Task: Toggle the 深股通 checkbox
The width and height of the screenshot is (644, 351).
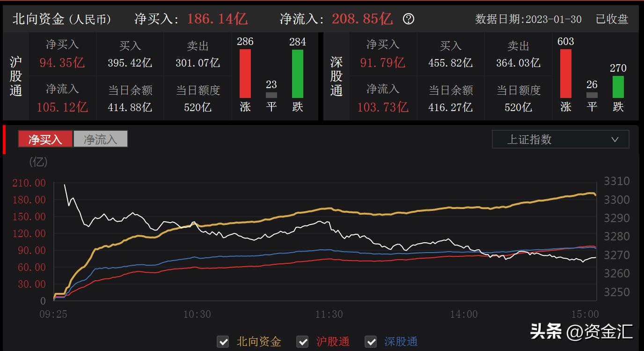Action: point(371,342)
